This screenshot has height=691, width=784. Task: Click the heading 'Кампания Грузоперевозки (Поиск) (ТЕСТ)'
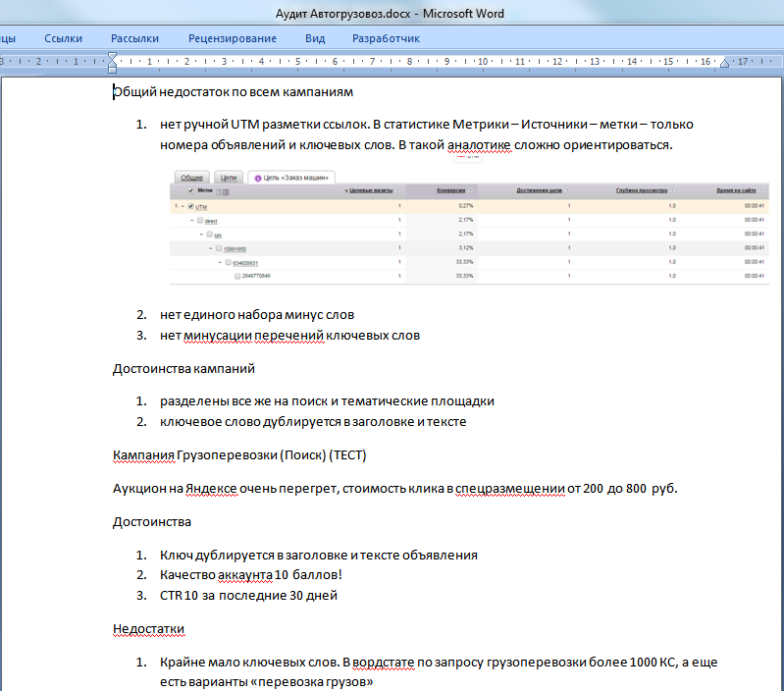(239, 455)
